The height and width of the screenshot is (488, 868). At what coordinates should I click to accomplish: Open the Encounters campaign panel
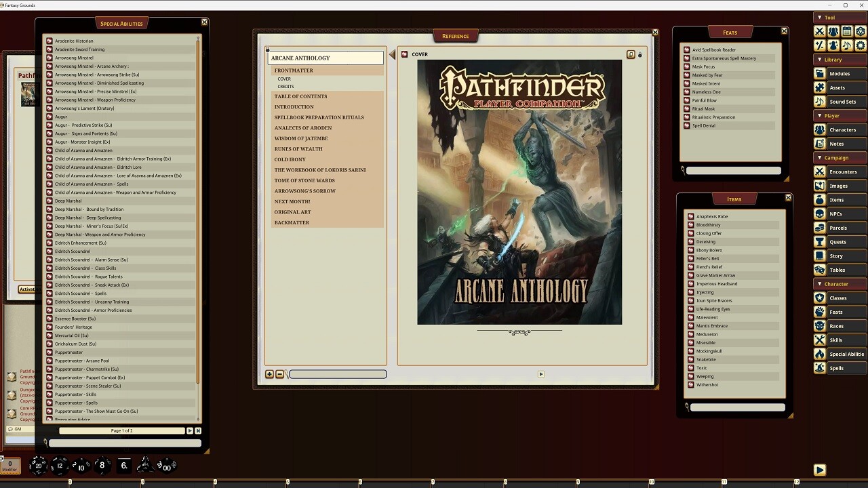[843, 171]
